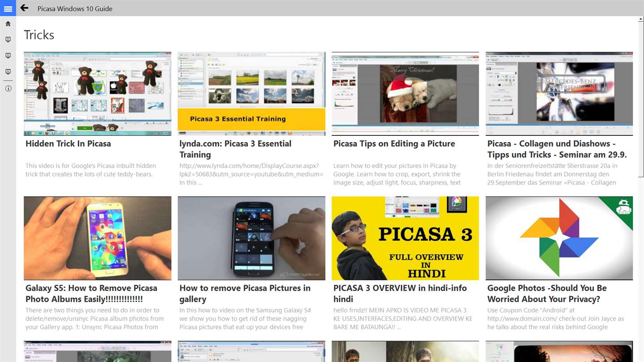The image size is (644, 362).
Task: Select the "Picasa Windows 10 Guide" app title
Action: (x=75, y=8)
